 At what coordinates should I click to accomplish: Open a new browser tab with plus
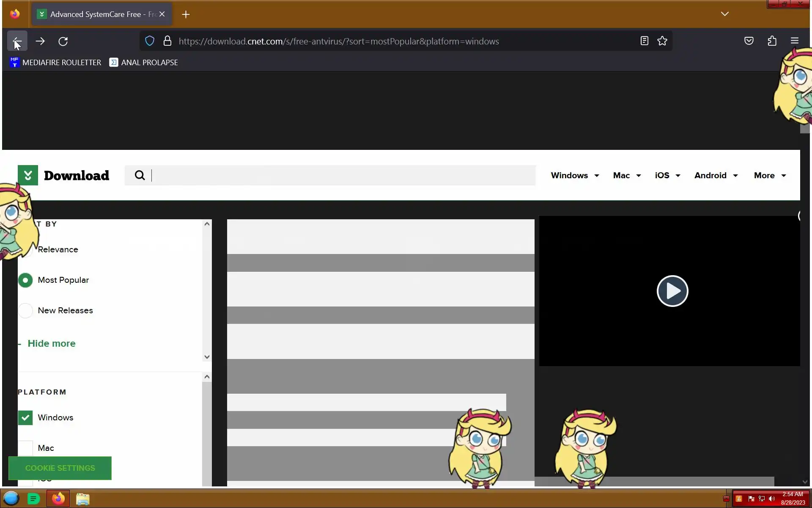[186, 14]
